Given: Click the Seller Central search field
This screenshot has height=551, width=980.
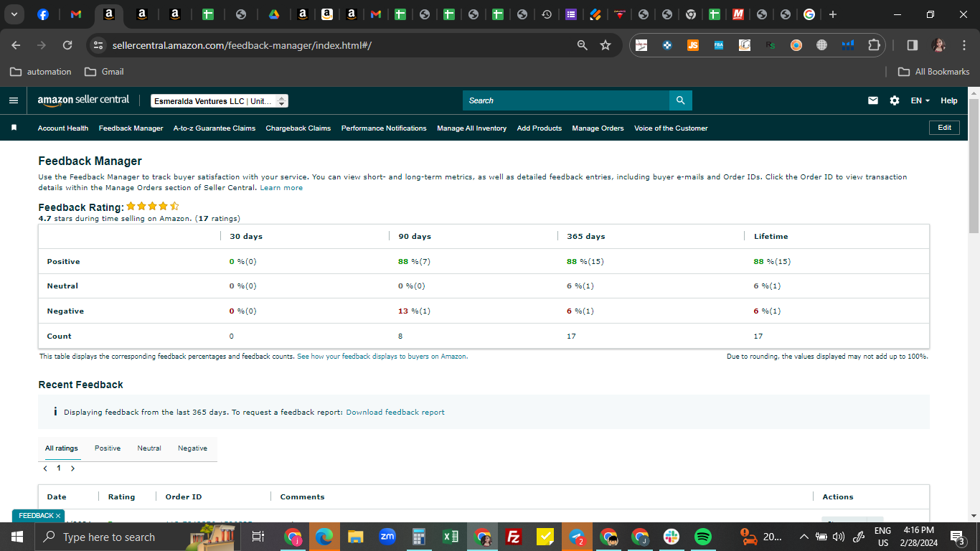Looking at the screenshot, I should (x=566, y=100).
